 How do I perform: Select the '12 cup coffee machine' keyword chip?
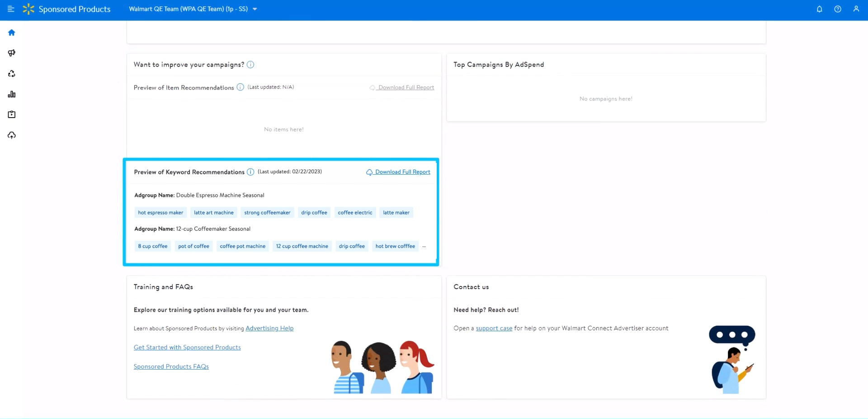pyautogui.click(x=302, y=246)
